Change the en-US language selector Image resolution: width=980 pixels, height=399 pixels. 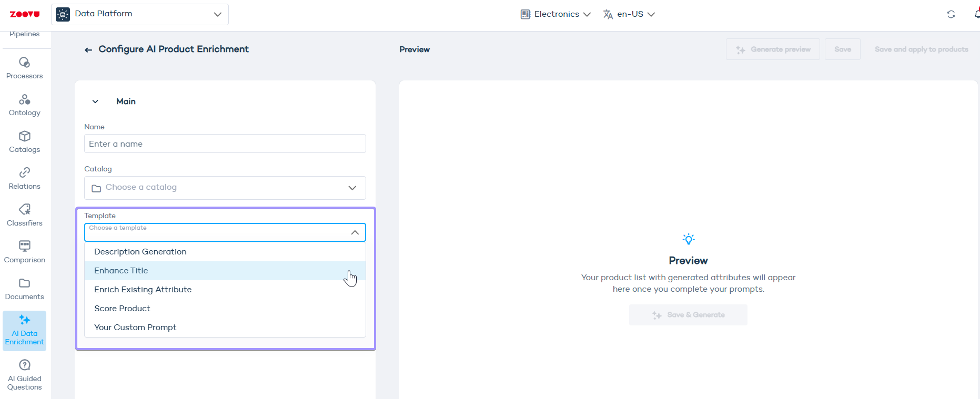click(629, 14)
